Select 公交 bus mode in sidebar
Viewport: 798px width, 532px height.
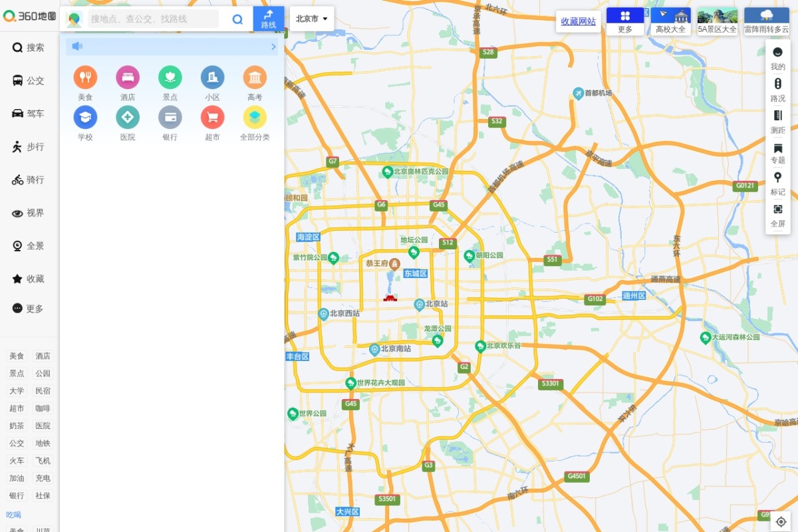click(x=29, y=80)
